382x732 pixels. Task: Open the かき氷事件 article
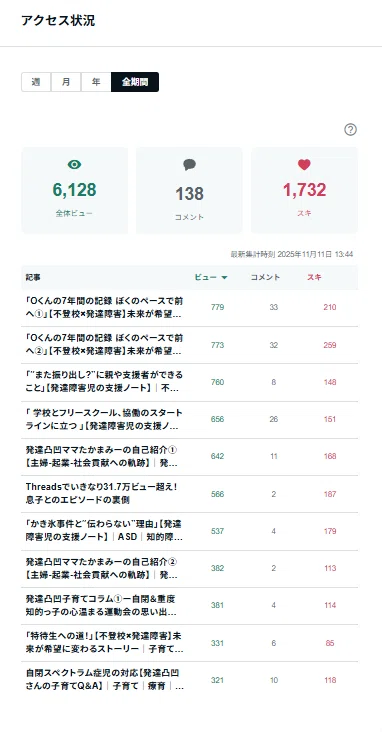(x=104, y=531)
